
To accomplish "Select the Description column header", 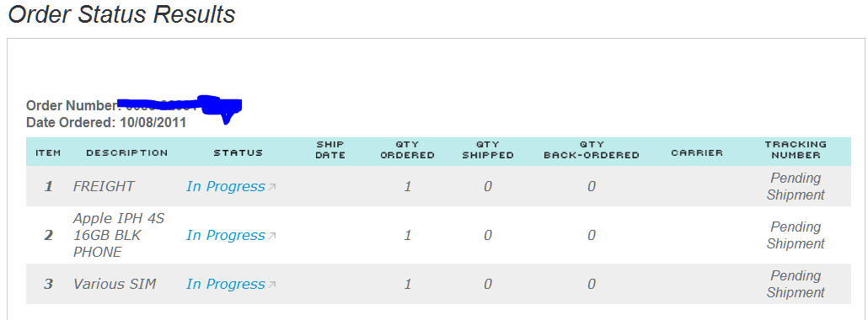I will (x=126, y=152).
